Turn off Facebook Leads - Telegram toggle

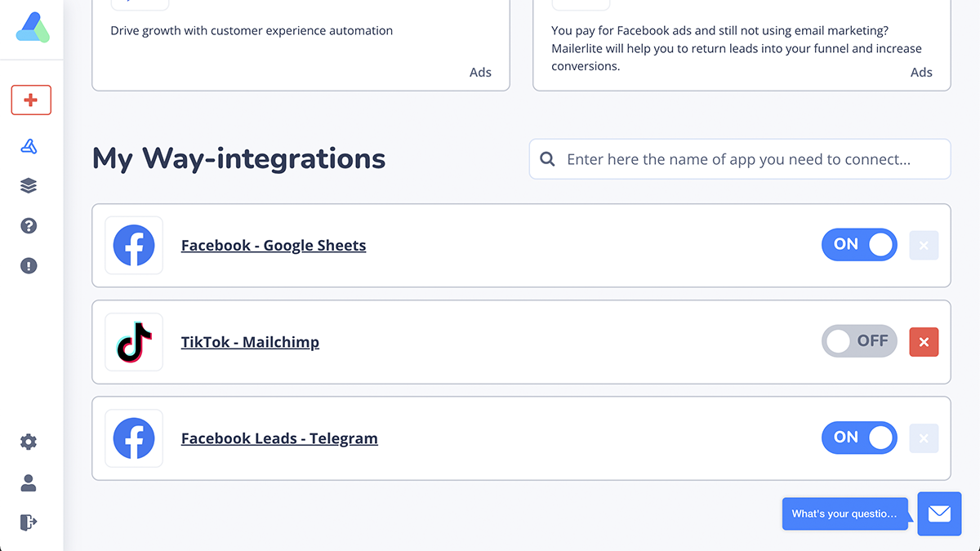click(859, 438)
